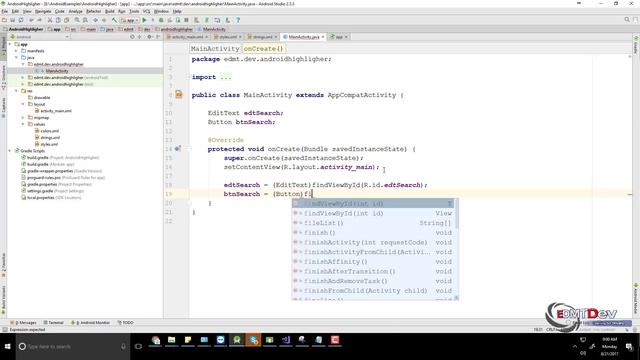Switch to the activity_main.xml editor tab
This screenshot has width=640, height=360.
[x=187, y=37]
